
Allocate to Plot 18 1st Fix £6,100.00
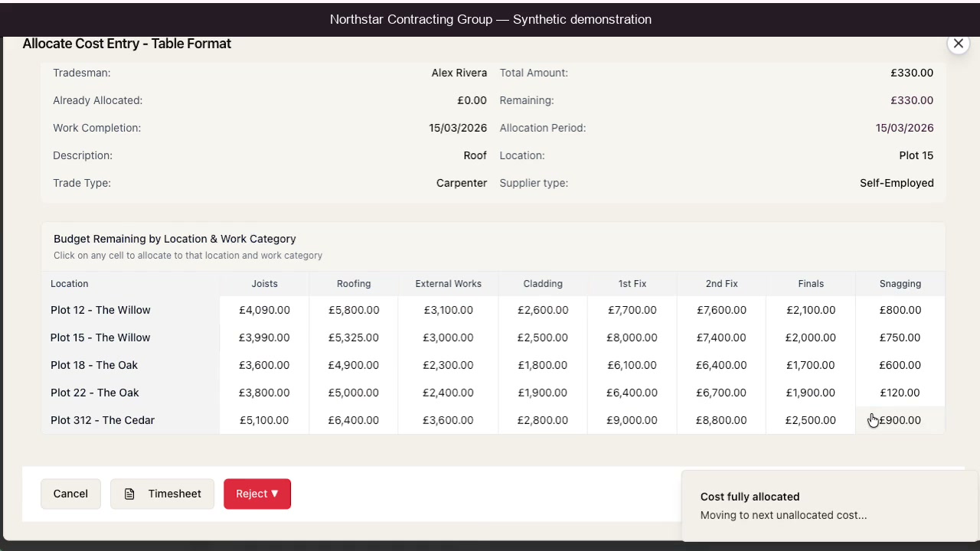click(632, 365)
